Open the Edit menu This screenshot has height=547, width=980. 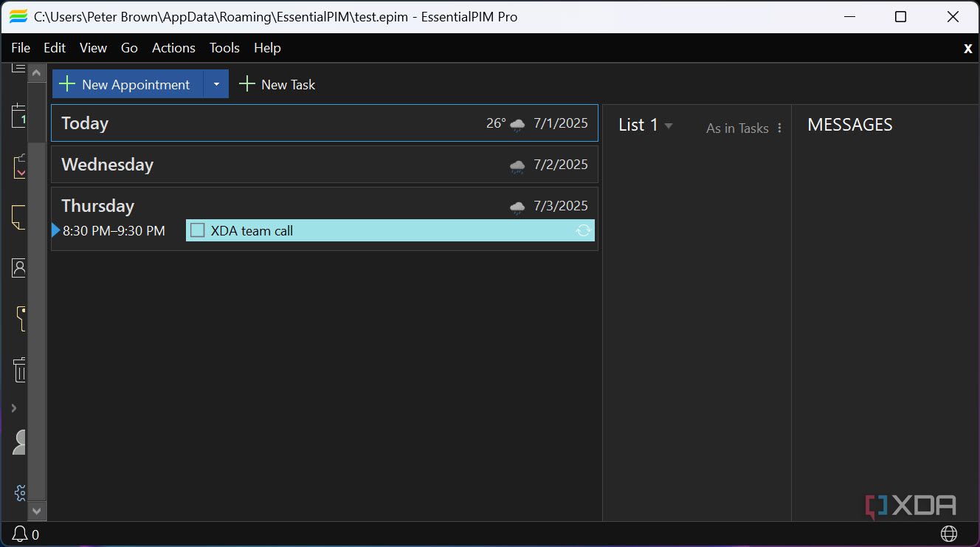55,47
